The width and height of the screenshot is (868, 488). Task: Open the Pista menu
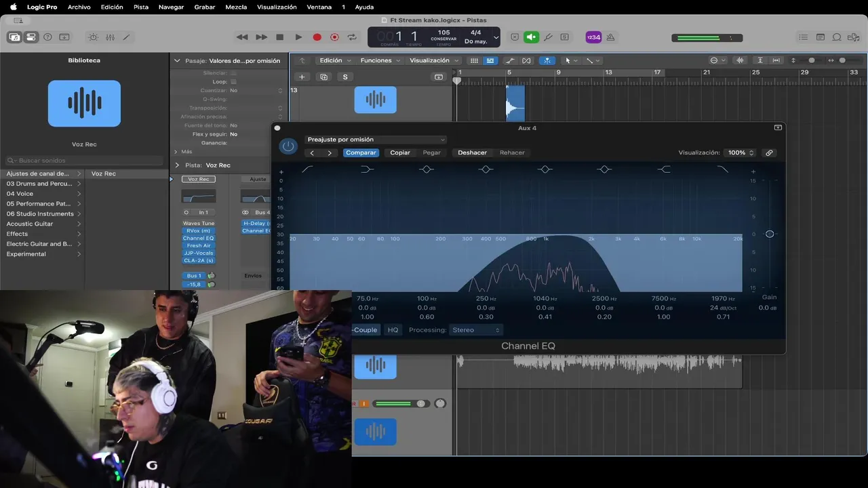click(x=141, y=7)
